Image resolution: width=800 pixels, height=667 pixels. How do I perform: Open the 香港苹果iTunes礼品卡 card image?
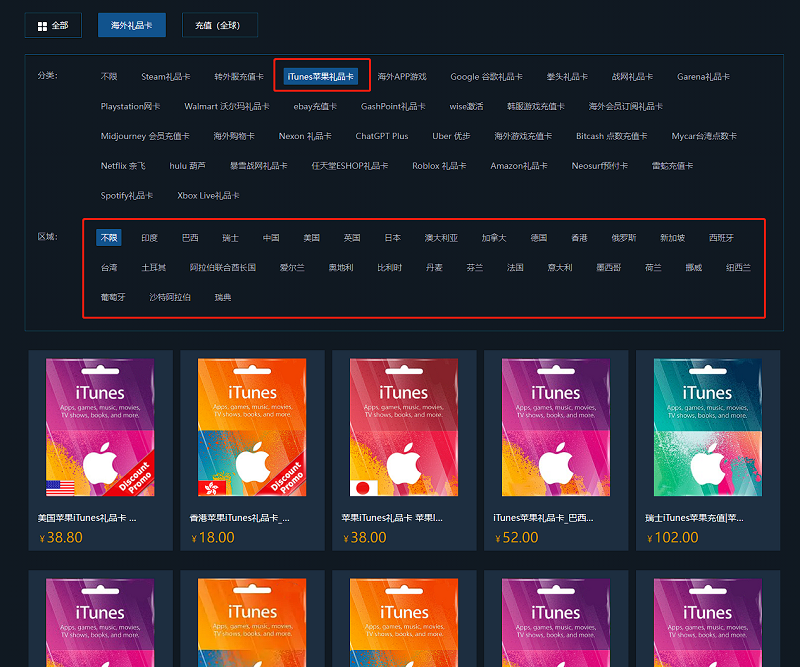252,427
